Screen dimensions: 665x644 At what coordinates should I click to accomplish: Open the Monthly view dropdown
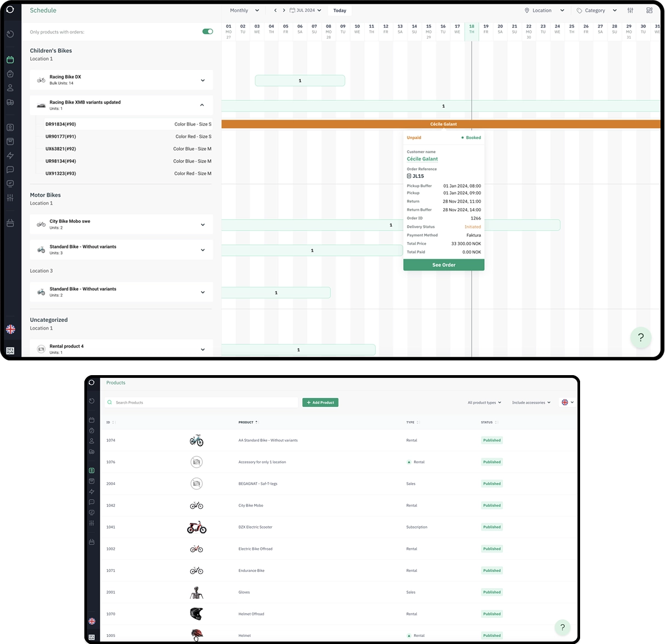click(x=244, y=10)
